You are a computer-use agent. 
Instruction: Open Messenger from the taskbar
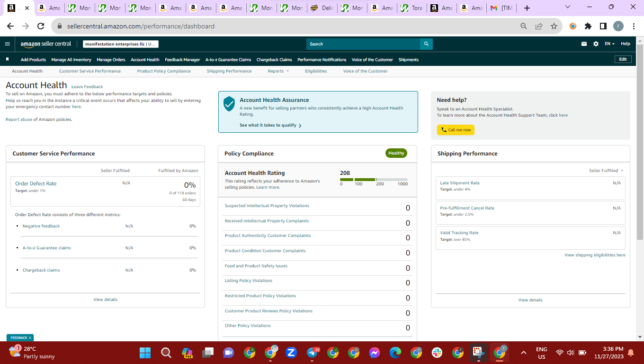click(375, 353)
